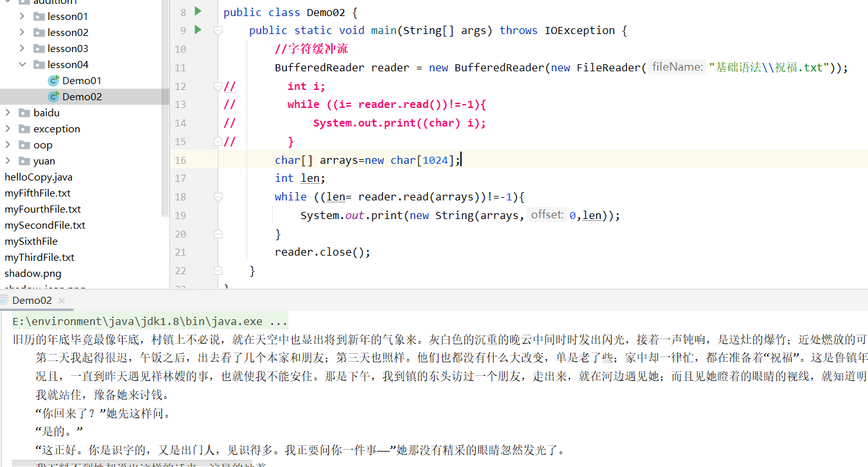Click the reader.close() statement
Viewport: 868px width, 467px height.
tap(322, 252)
